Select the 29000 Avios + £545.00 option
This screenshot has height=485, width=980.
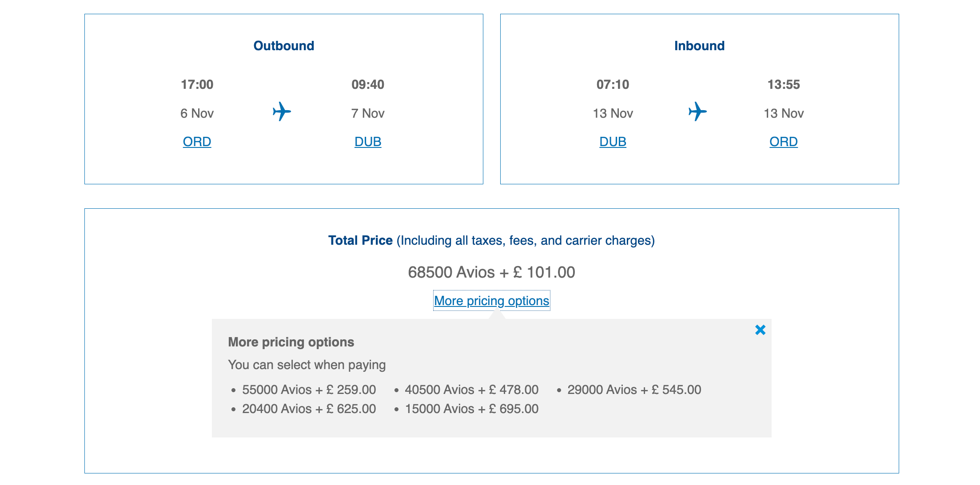pos(634,390)
